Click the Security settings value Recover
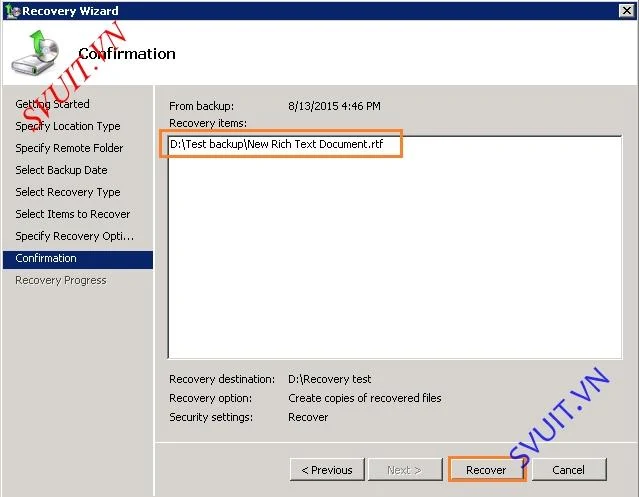Image resolution: width=639 pixels, height=497 pixels. [x=308, y=417]
